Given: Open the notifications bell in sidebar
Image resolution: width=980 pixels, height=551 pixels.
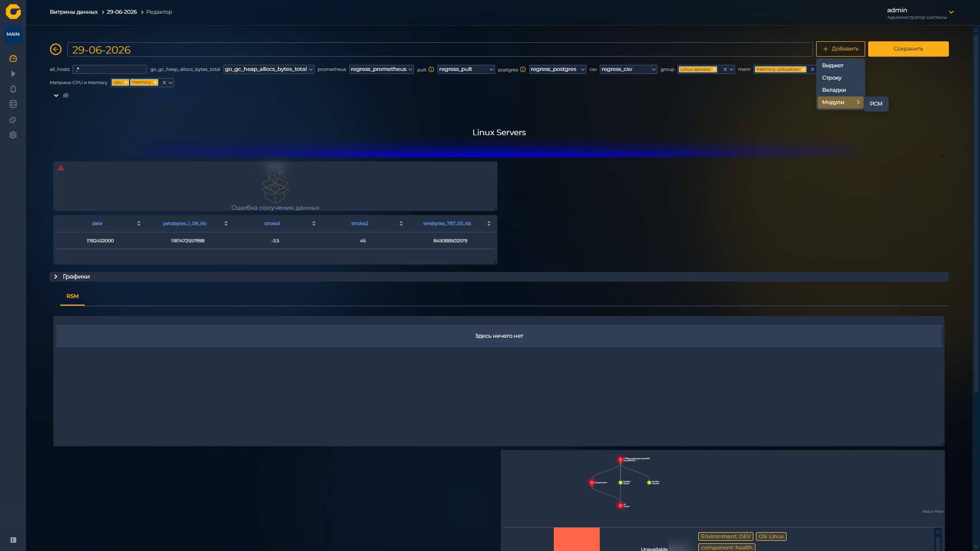Looking at the screenshot, I should [x=13, y=89].
